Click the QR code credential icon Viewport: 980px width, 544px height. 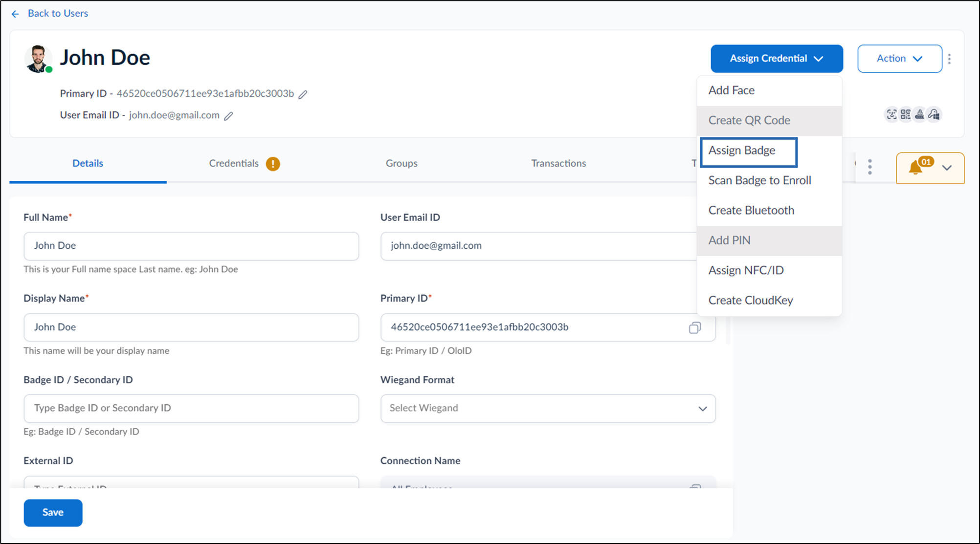906,114
